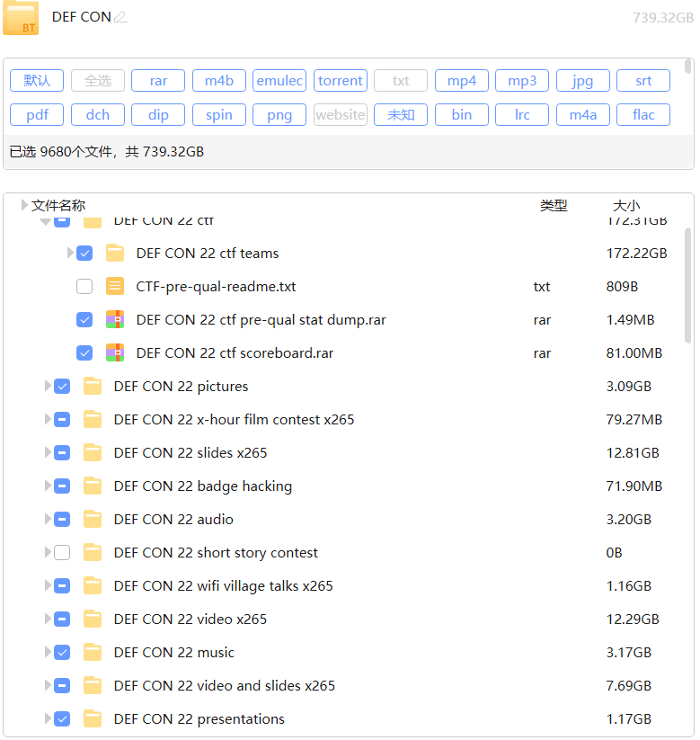Expand the wifi village talks x265 folder

pos(48,585)
